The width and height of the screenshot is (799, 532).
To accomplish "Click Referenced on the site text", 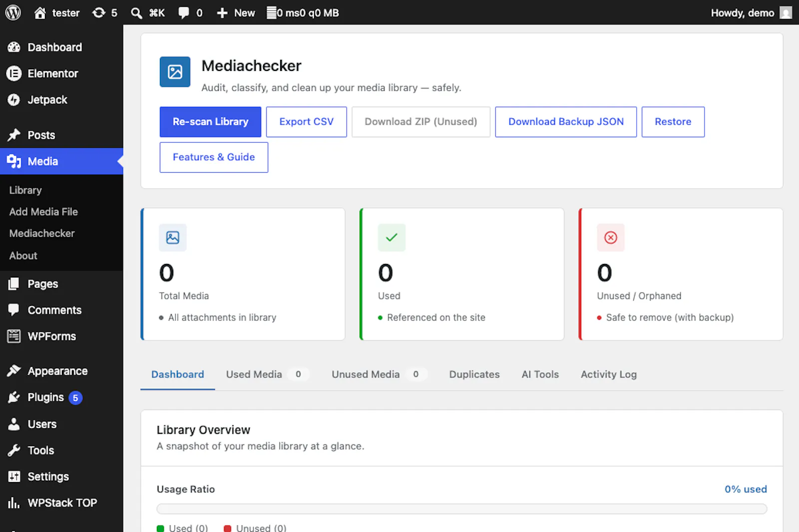I will tap(436, 317).
